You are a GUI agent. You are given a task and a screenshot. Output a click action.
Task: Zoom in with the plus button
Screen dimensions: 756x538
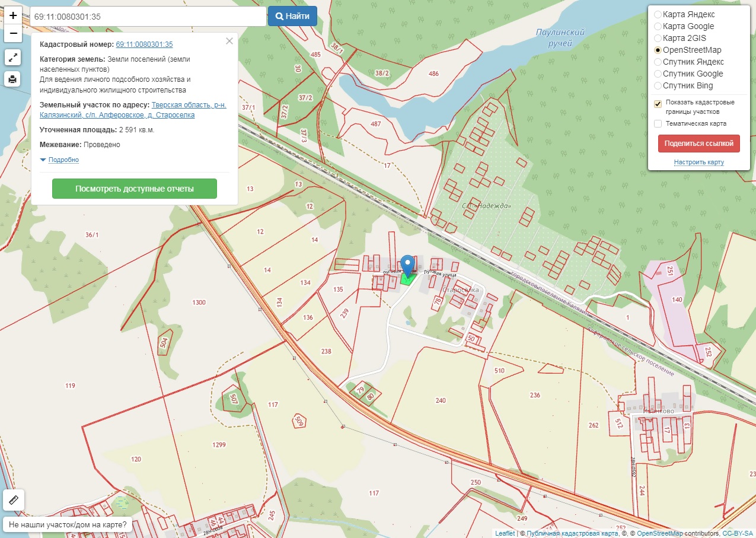(x=13, y=16)
